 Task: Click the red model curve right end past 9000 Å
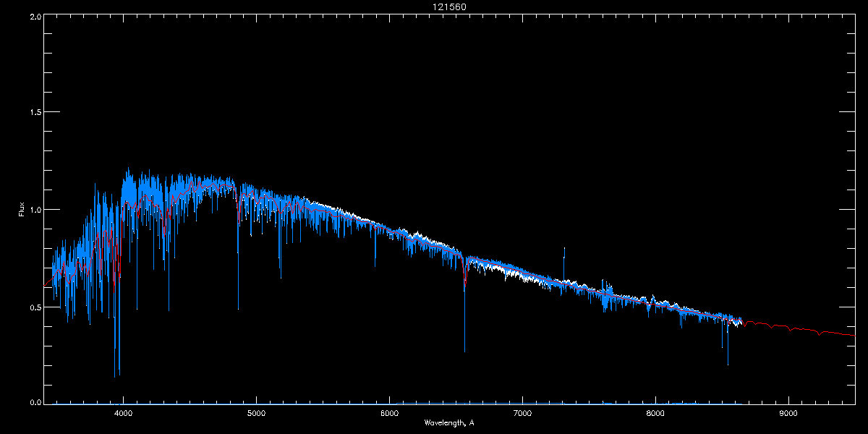pyautogui.click(x=852, y=335)
